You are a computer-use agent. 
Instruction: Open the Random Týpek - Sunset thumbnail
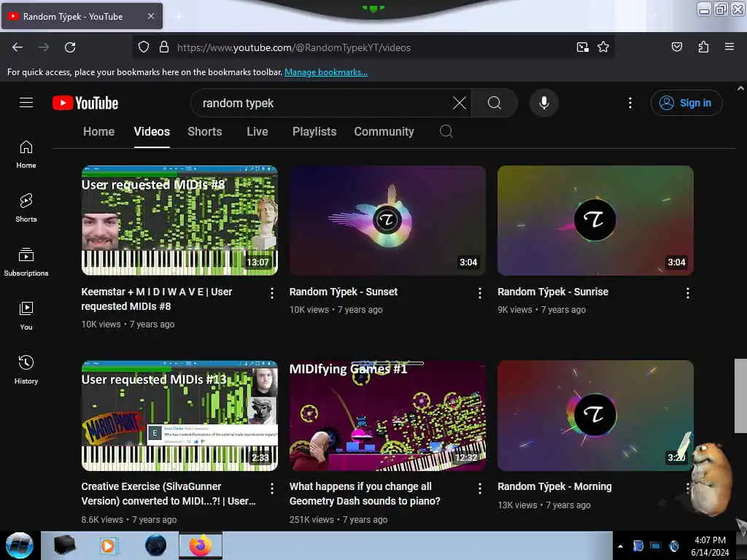click(x=387, y=220)
